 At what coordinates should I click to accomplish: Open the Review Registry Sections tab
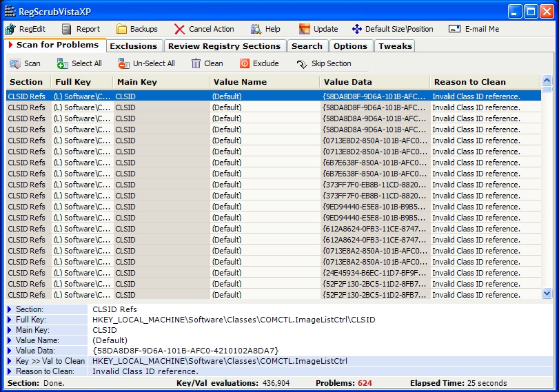click(x=224, y=46)
